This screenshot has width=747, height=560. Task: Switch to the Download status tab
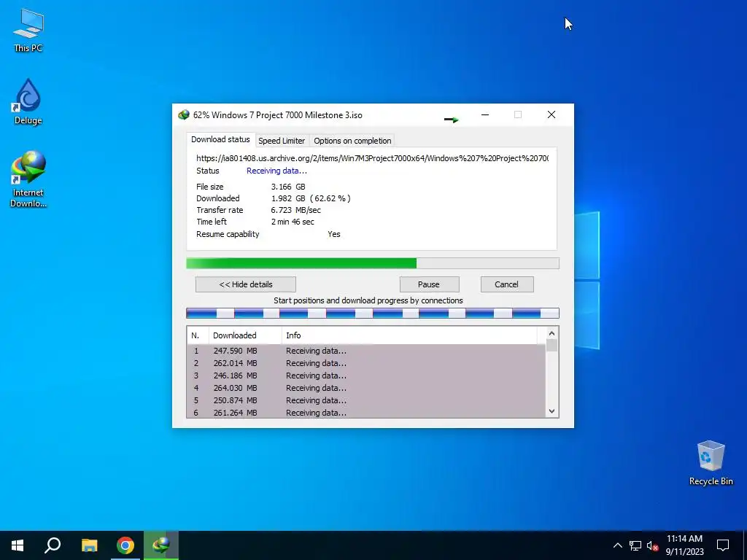click(220, 139)
